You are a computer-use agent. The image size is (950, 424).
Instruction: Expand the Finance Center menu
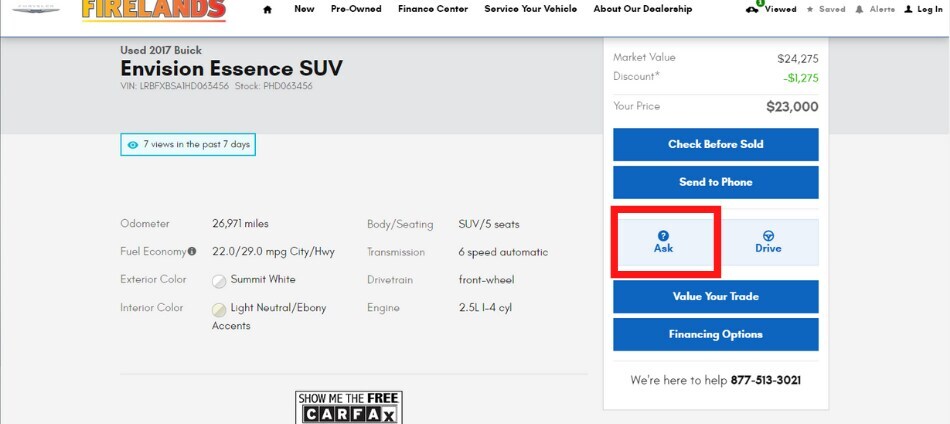pyautogui.click(x=433, y=9)
